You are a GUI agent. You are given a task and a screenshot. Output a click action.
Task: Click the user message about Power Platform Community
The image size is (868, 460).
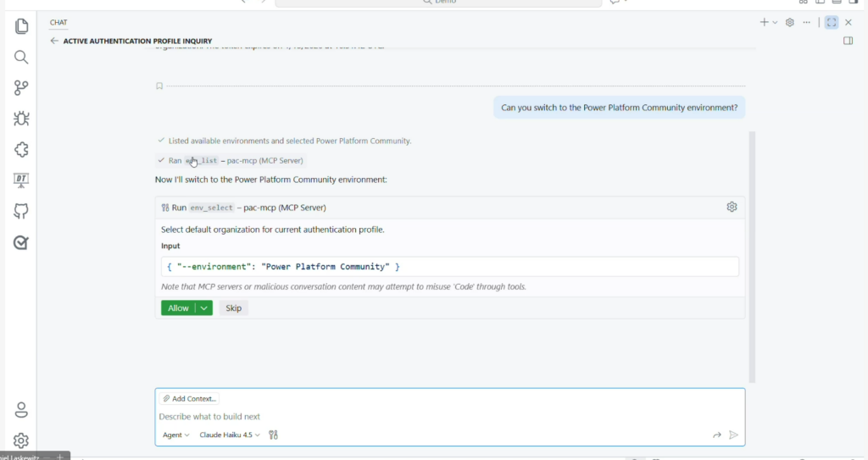[x=620, y=108]
